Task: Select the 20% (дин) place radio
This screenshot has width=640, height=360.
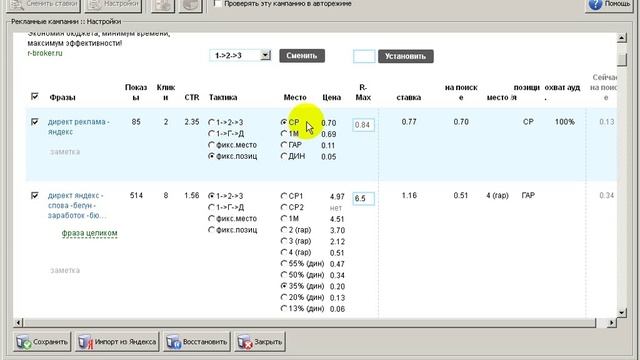Action: (284, 297)
